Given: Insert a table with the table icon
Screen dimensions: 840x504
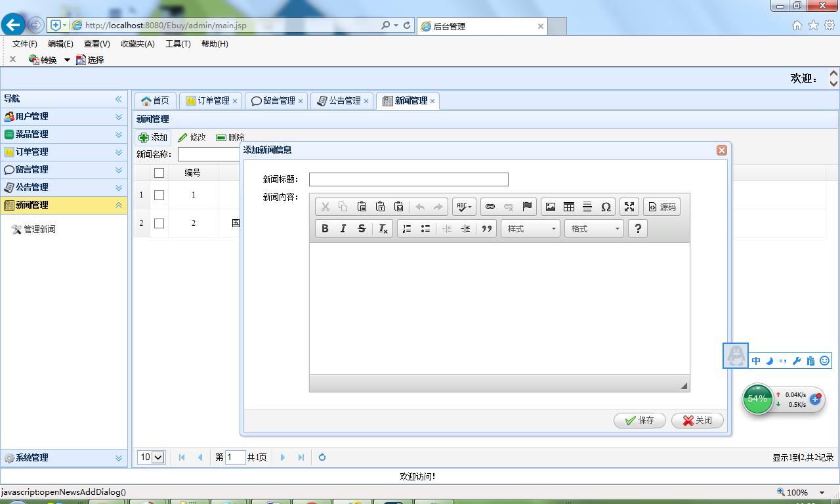Looking at the screenshot, I should [x=569, y=207].
